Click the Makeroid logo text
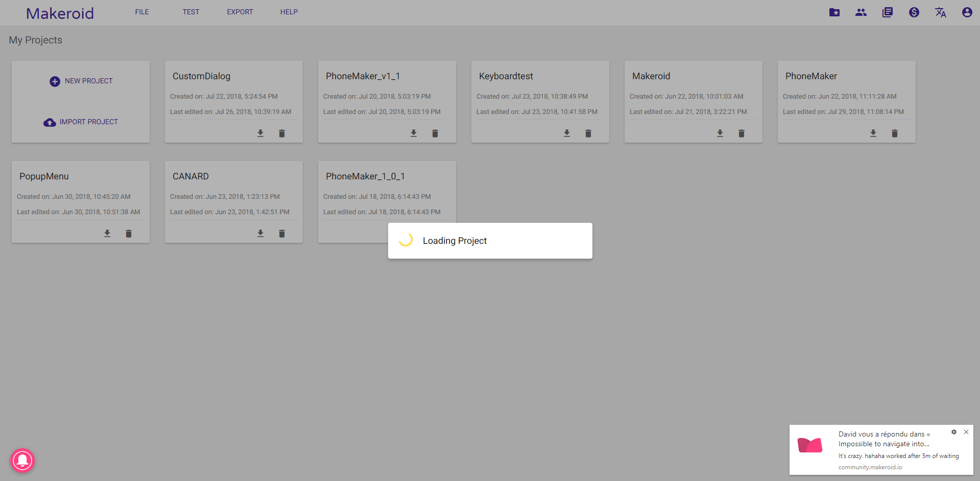Image resolution: width=980 pixels, height=481 pixels. (x=60, y=13)
